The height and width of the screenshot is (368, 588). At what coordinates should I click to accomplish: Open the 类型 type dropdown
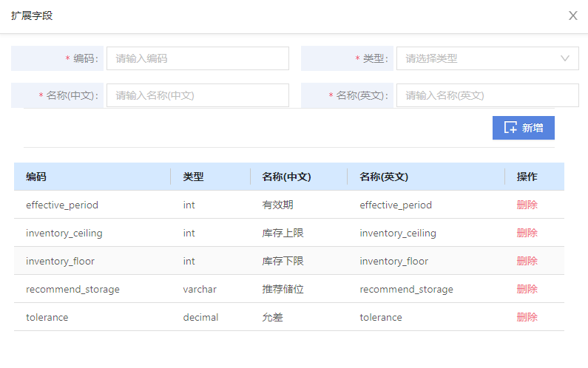487,58
